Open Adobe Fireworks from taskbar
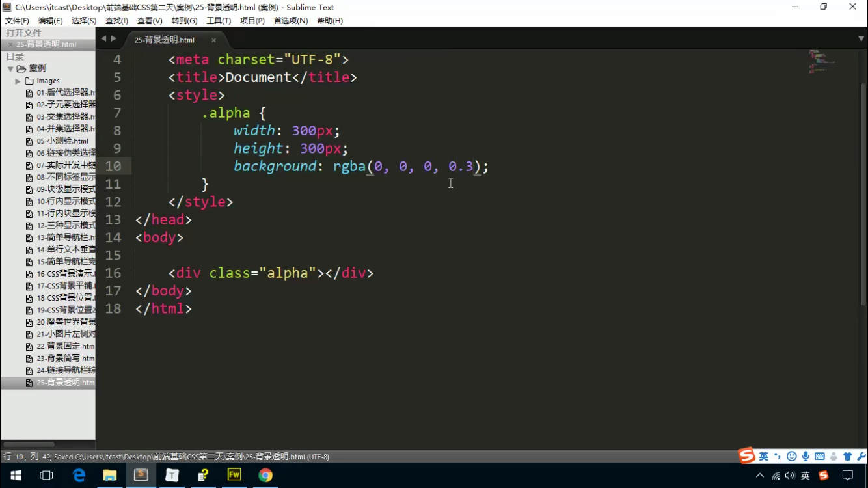This screenshot has height=488, width=868. [x=234, y=476]
